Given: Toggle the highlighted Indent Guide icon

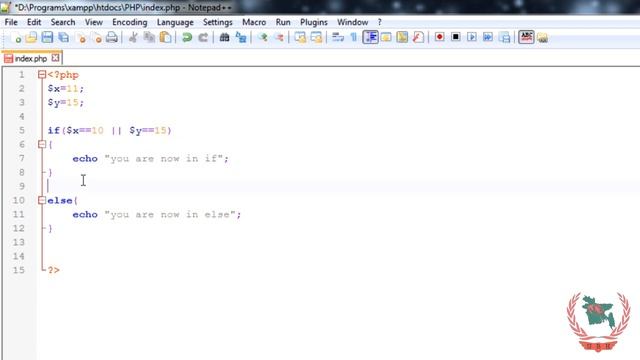Looking at the screenshot, I should click(x=370, y=37).
